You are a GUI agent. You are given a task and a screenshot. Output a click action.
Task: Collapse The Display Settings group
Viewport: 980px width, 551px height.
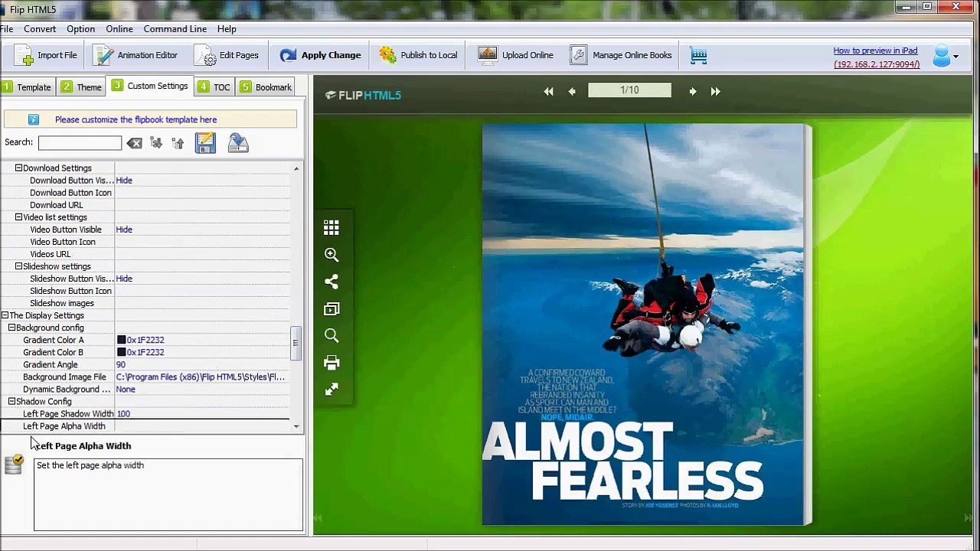coord(5,315)
